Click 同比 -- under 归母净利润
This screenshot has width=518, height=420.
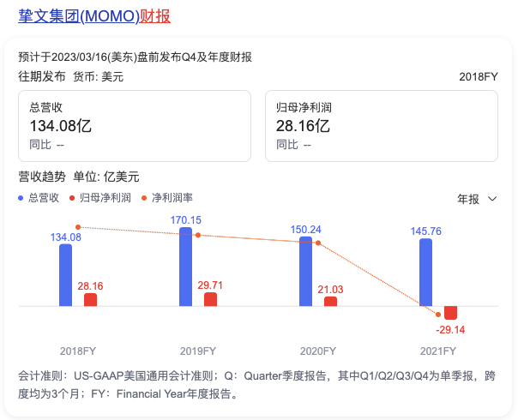click(293, 145)
